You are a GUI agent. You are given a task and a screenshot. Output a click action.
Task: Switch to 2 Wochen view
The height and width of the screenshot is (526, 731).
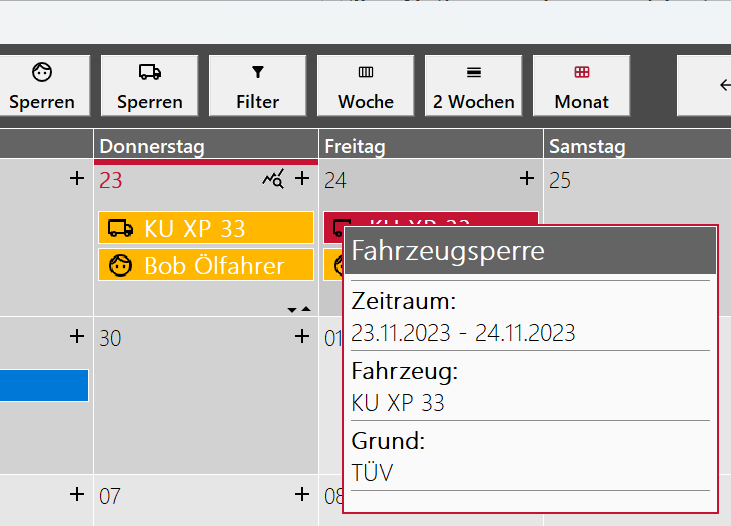point(474,86)
